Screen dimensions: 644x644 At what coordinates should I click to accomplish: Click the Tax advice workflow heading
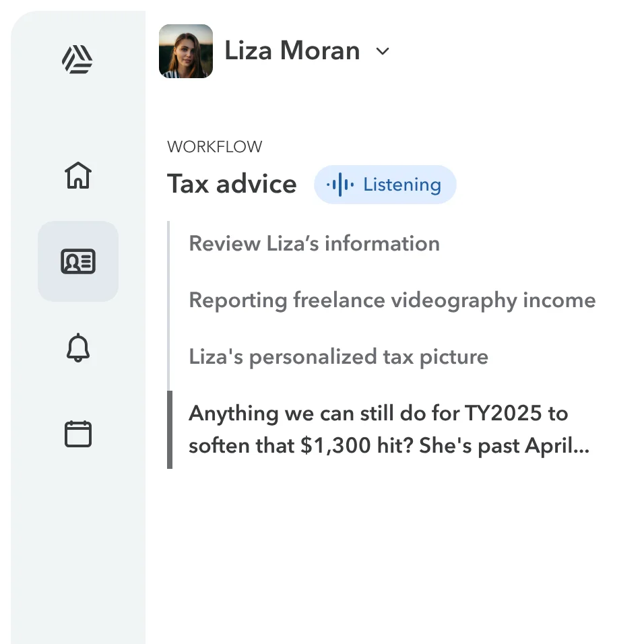[x=232, y=184]
